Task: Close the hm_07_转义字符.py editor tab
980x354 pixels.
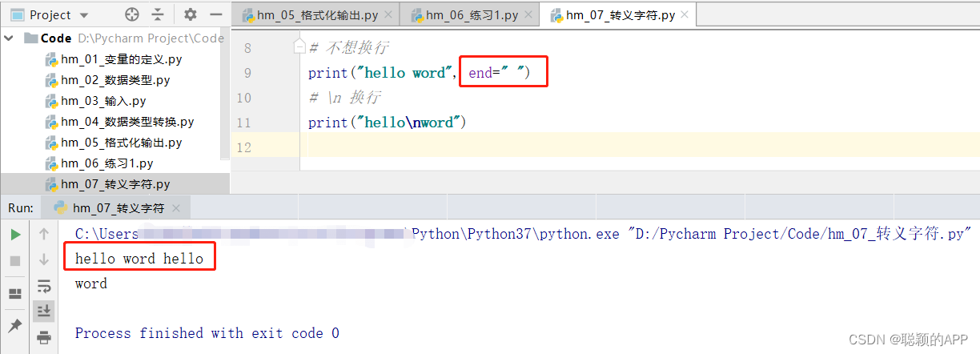Action: [x=684, y=15]
